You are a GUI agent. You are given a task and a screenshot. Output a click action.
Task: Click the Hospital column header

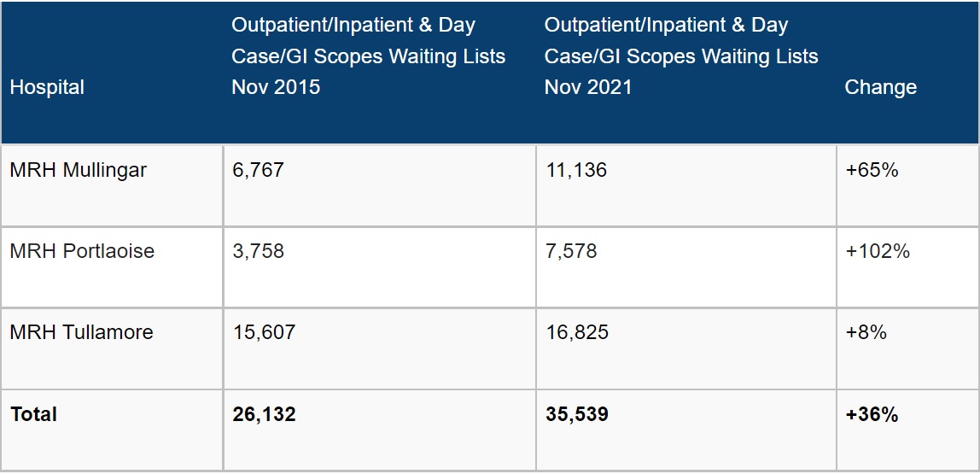(47, 87)
